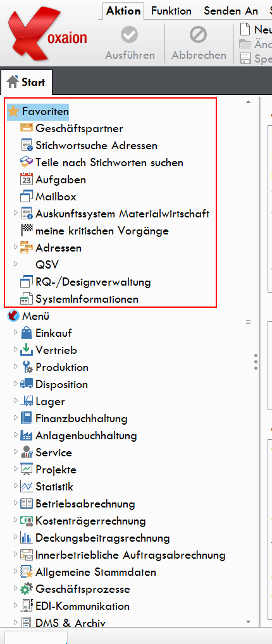Expand the Auskunftssystem Materialwirtschaft node
272x644 pixels.
(x=16, y=213)
